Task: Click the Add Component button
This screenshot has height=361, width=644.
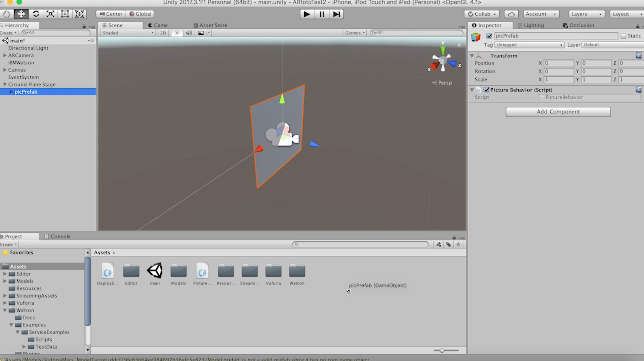Action: tap(558, 111)
